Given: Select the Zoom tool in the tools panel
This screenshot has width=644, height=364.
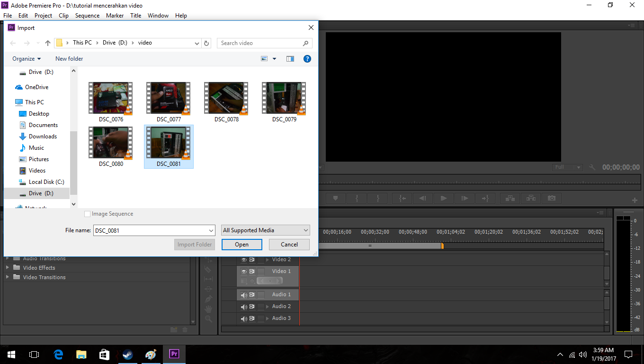Looking at the screenshot, I should 208,319.
